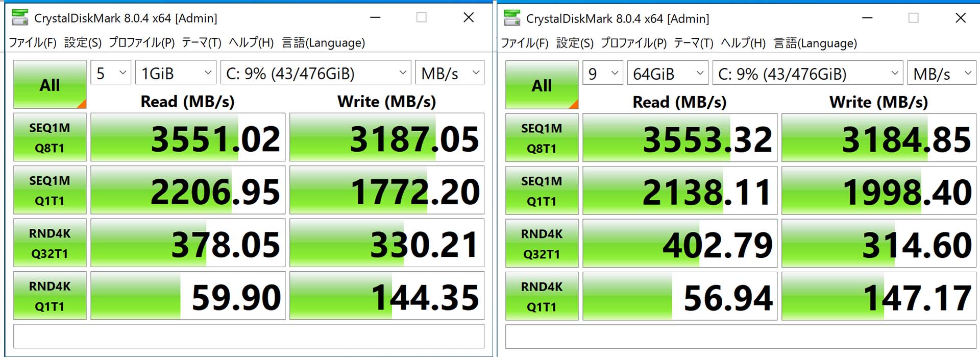
Task: Open テーマ(T) menu in right window
Action: (x=694, y=43)
